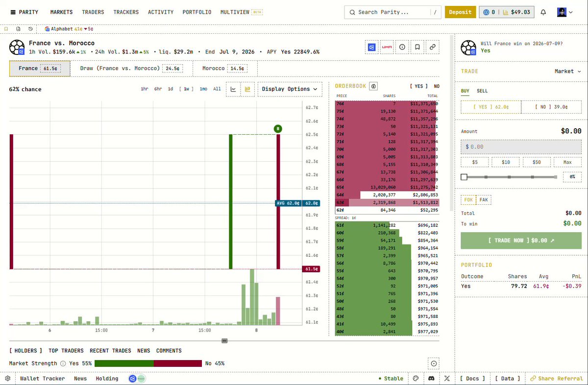This screenshot has height=385, width=588.
Task: Copy the market link icon
Action: click(433, 47)
